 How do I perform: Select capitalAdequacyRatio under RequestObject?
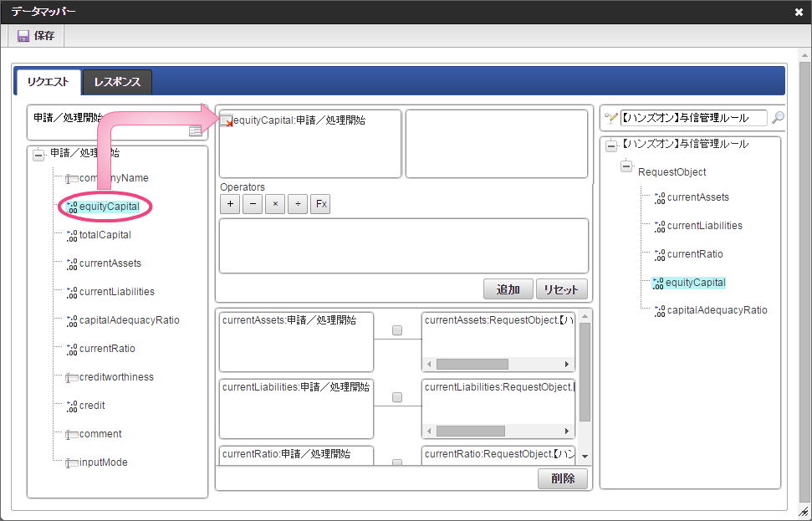(718, 310)
